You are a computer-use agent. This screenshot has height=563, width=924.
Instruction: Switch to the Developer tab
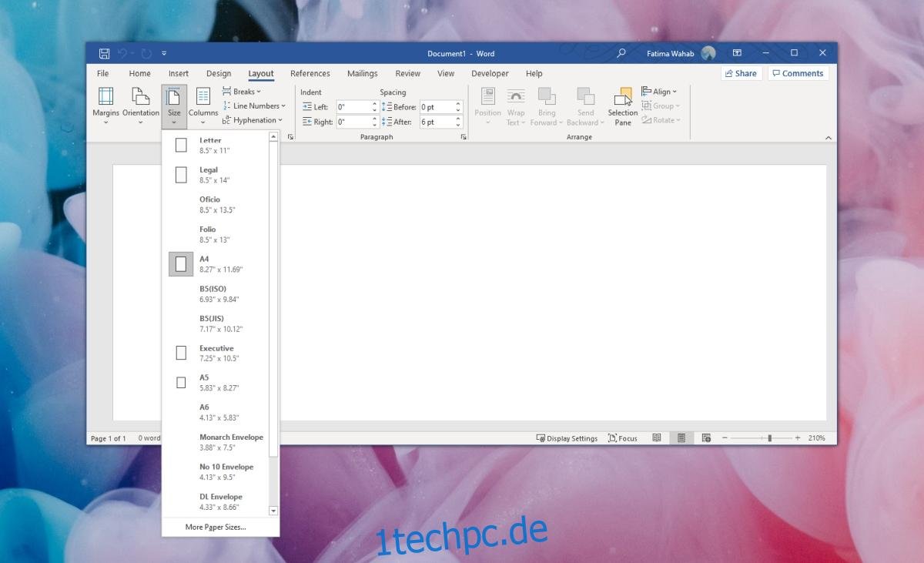pos(490,74)
